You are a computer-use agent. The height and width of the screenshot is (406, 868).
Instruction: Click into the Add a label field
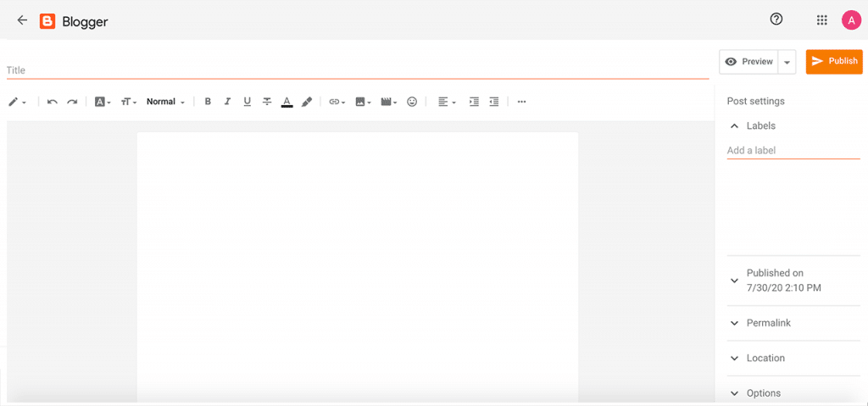[x=793, y=150]
